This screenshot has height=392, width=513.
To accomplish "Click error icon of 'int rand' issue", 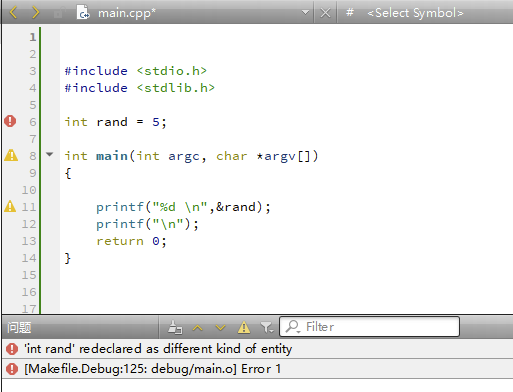I will click(12, 349).
